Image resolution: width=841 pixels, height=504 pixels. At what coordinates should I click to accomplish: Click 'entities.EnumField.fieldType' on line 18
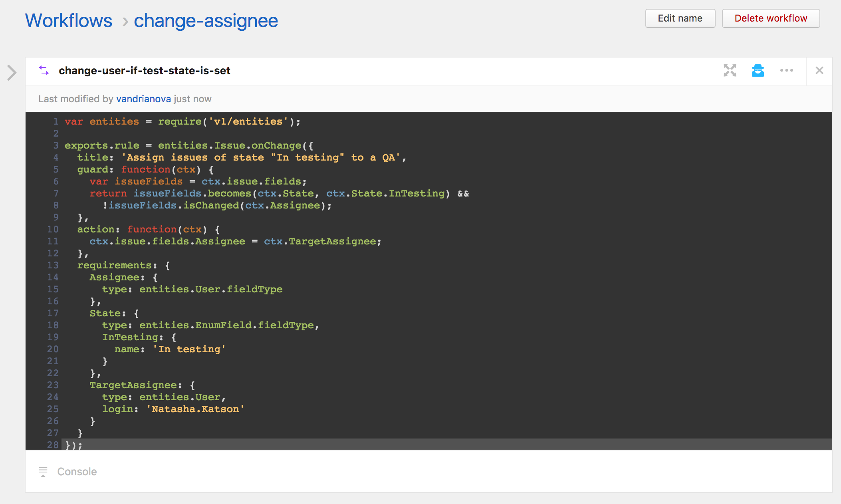coord(226,325)
